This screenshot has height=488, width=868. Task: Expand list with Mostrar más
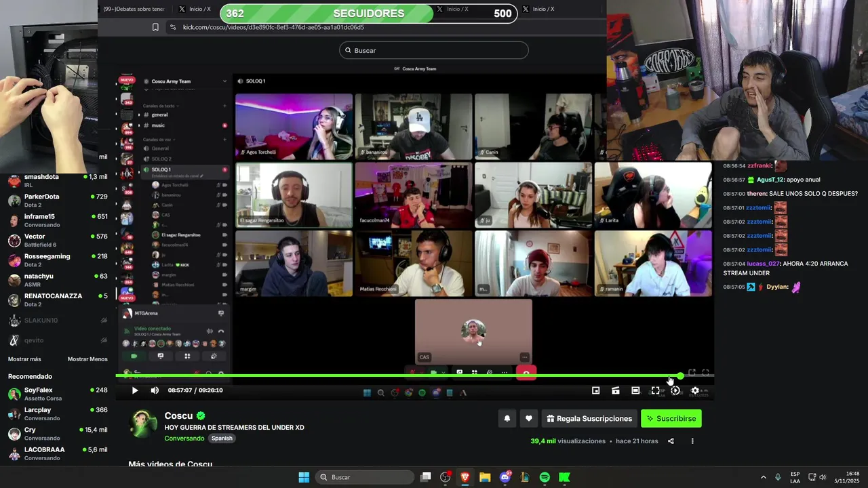[x=24, y=359]
